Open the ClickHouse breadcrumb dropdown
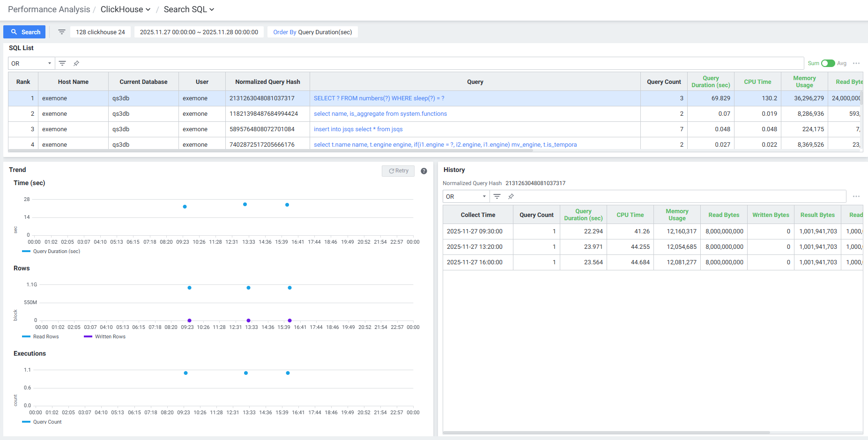 tap(126, 9)
